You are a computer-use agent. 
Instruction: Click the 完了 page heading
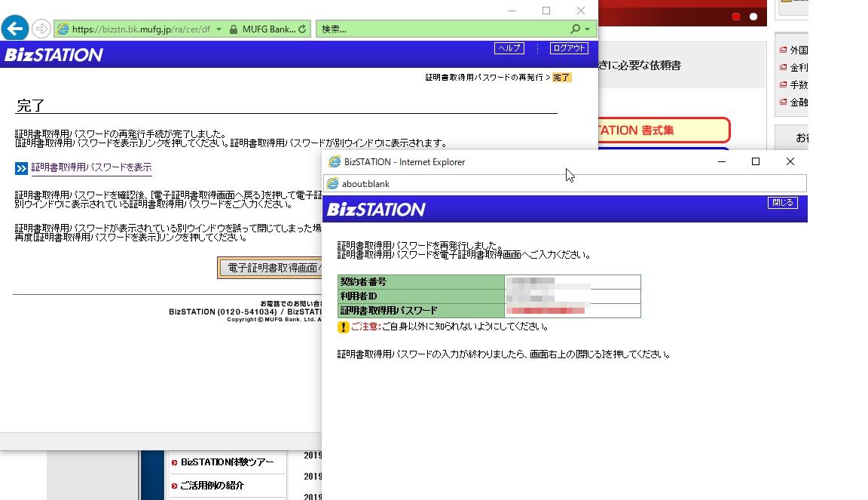[x=30, y=106]
